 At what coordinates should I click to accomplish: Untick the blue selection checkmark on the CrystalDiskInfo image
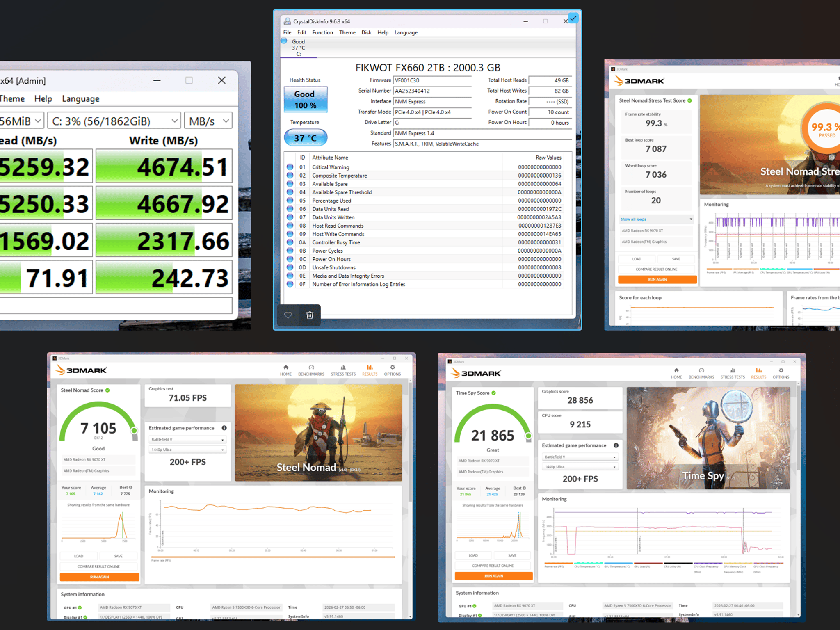point(573,18)
